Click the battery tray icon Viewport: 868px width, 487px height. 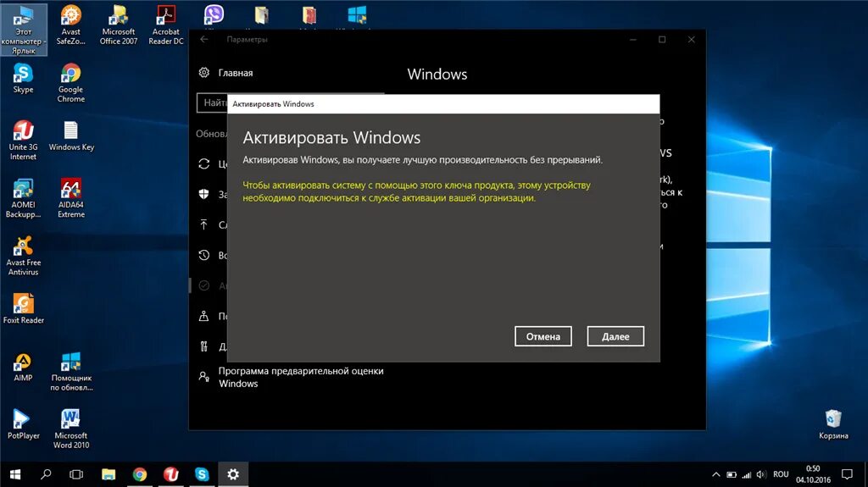[x=732, y=474]
